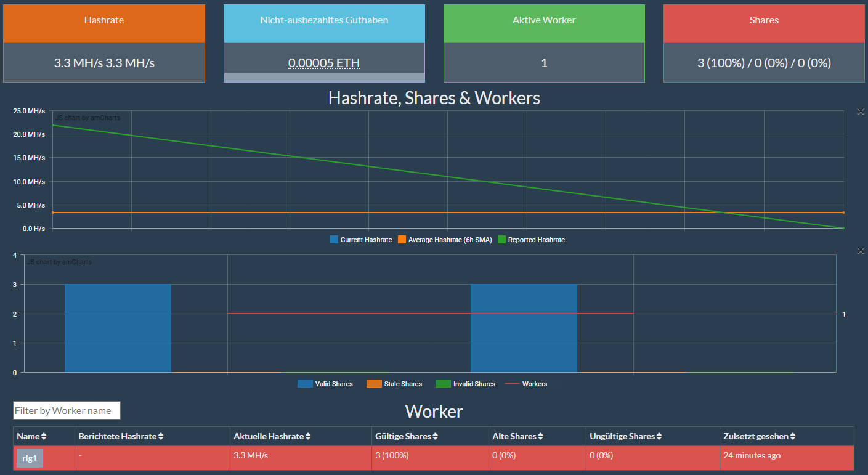Toggle the Valid Shares series visibility
This screenshot has height=475, width=868.
click(305, 383)
